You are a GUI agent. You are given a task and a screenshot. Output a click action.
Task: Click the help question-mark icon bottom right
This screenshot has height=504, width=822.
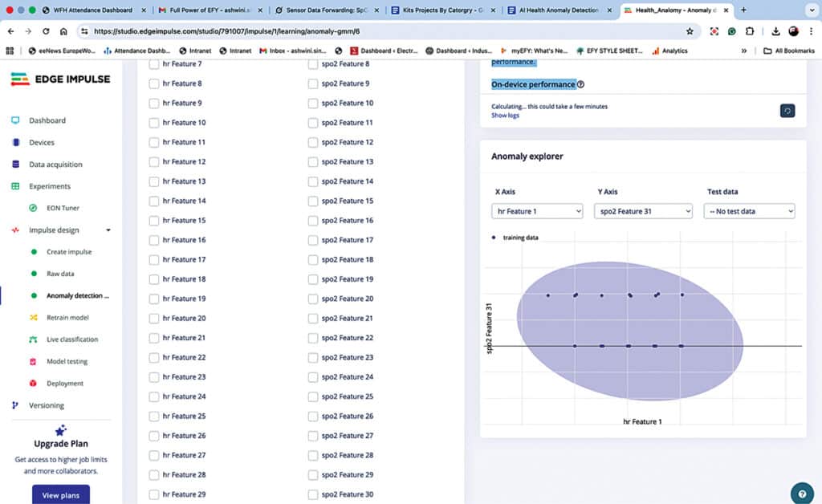tap(801, 493)
